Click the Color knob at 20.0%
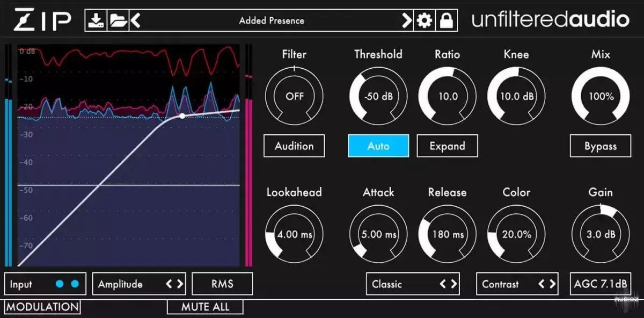Image resolution: width=644 pixels, height=318 pixels. (x=516, y=234)
